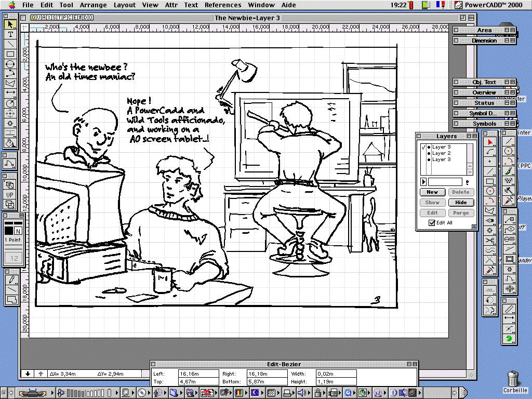The height and width of the screenshot is (399, 532).
Task: Select the Polygon tool in left palette
Action: [x=10, y=84]
